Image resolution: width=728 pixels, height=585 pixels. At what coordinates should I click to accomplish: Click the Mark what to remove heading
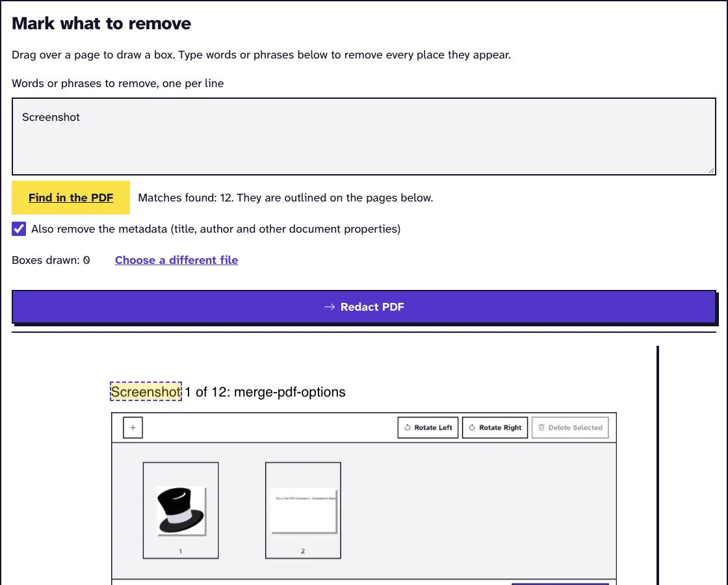[x=101, y=23]
